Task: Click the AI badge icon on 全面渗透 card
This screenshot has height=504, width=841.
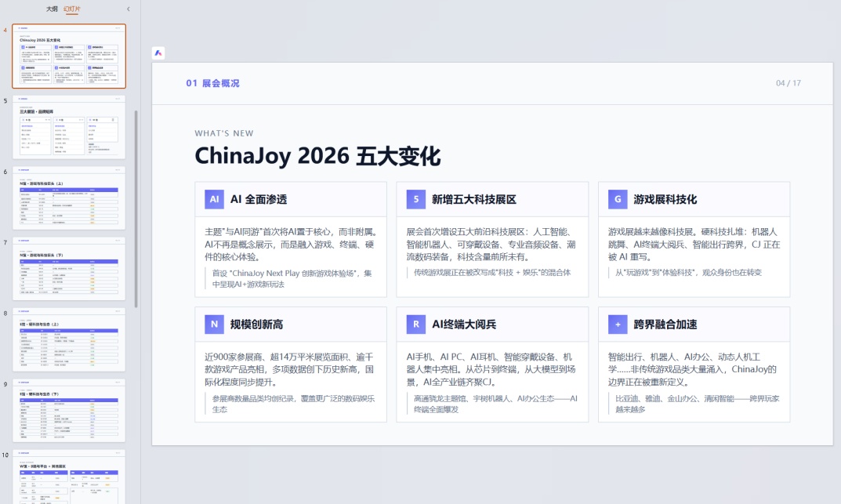Action: pyautogui.click(x=214, y=199)
